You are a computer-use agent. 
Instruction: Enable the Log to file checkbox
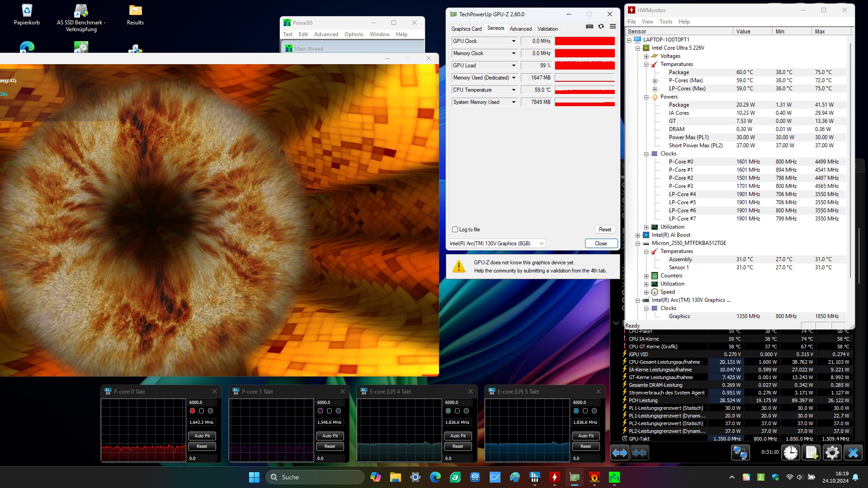point(455,230)
